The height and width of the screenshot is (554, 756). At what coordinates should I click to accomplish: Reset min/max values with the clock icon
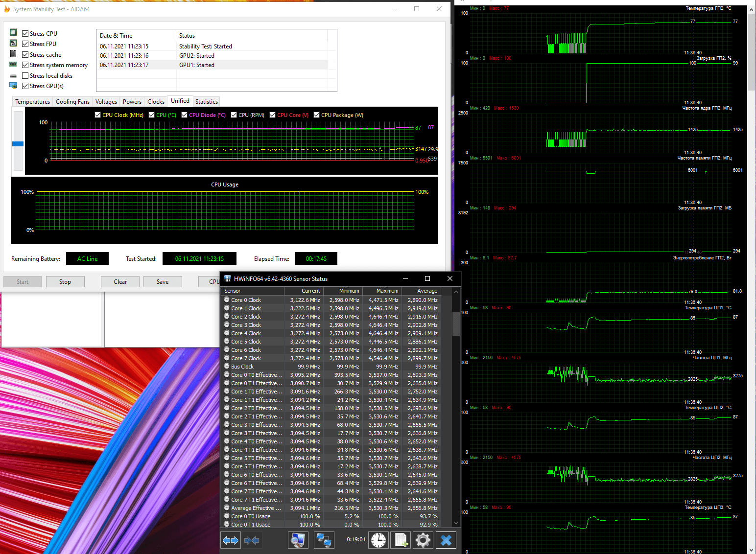point(378,540)
